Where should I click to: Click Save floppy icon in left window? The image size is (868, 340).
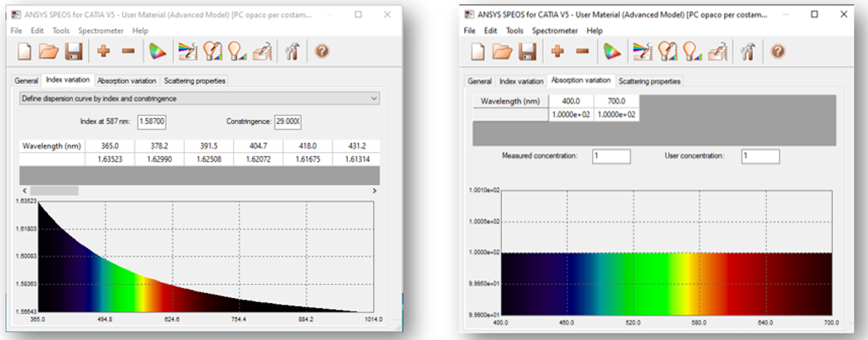click(x=73, y=52)
